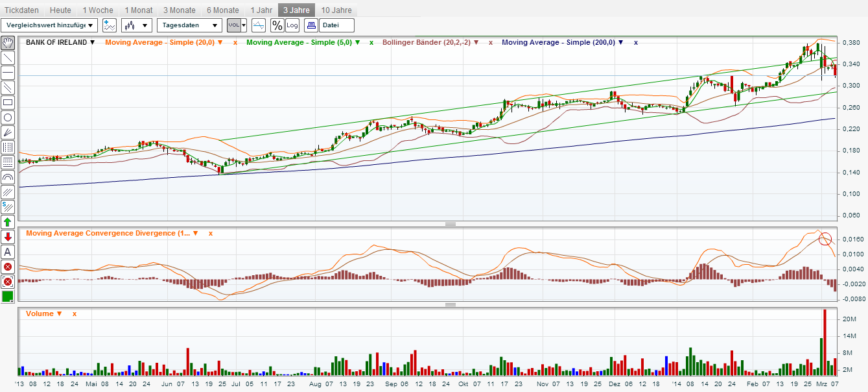Click the red delete drawing icon
The height and width of the screenshot is (392, 868).
pos(8,267)
